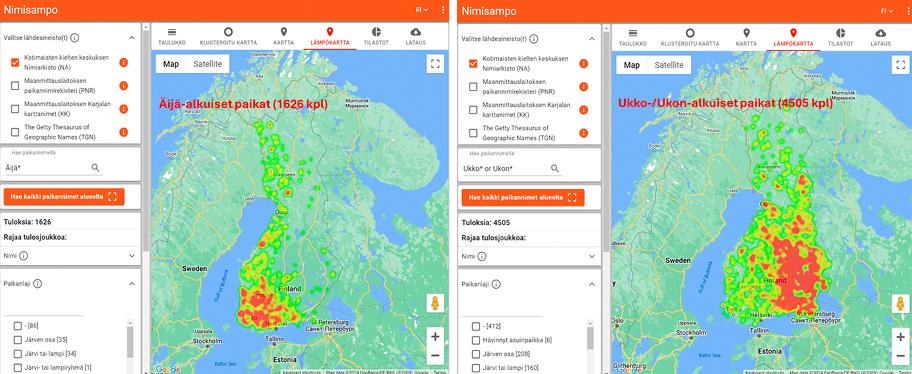Select Lämpökartta tab in left window
This screenshot has height=374, width=912.
[330, 37]
